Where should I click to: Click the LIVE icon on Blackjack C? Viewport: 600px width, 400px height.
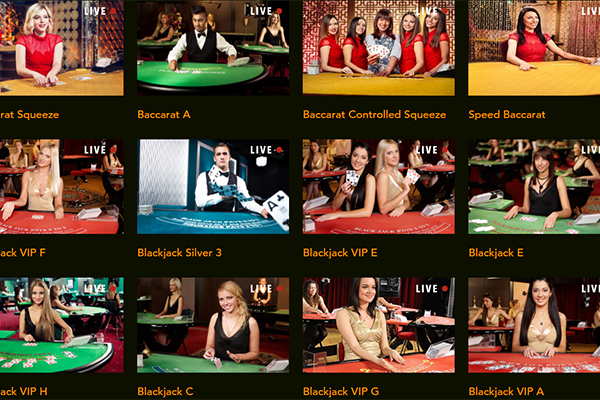coord(266,289)
